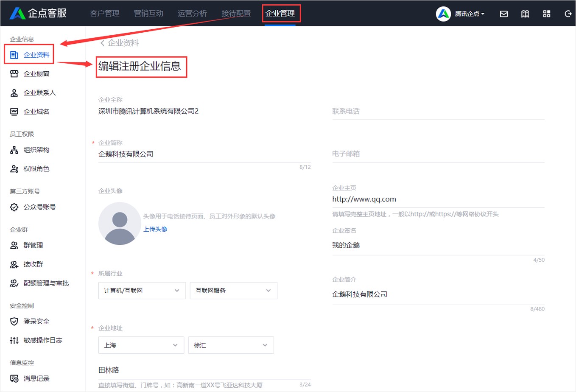
Task: Open the apps grid icon in top bar
Action: (547, 14)
